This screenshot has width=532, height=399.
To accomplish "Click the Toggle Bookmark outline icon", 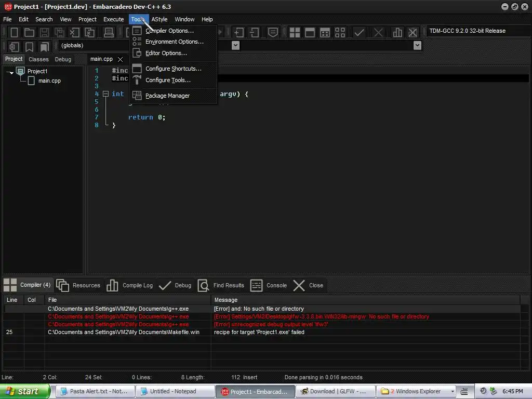I will click(29, 47).
